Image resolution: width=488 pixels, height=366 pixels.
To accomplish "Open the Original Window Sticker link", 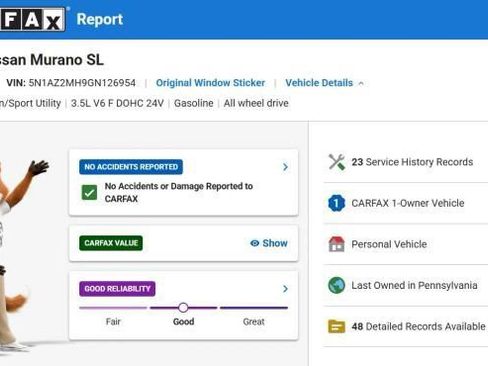I will coord(210,83).
